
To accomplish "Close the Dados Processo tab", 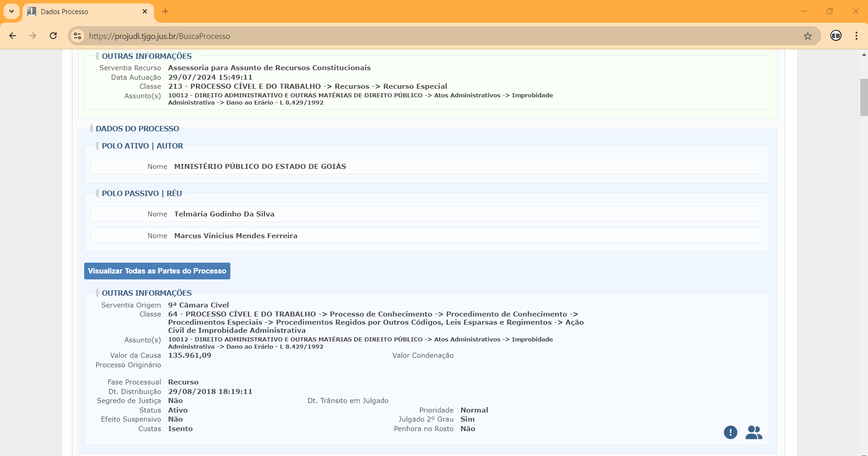I will point(145,11).
